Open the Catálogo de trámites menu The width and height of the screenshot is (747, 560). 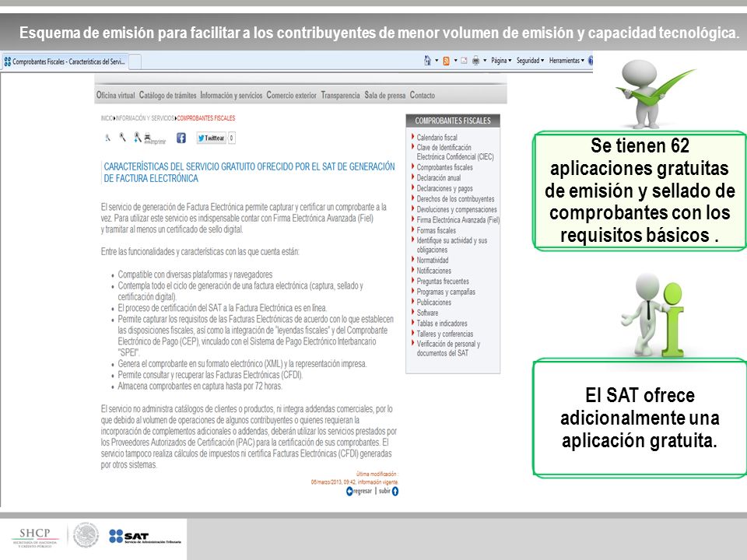(x=168, y=95)
